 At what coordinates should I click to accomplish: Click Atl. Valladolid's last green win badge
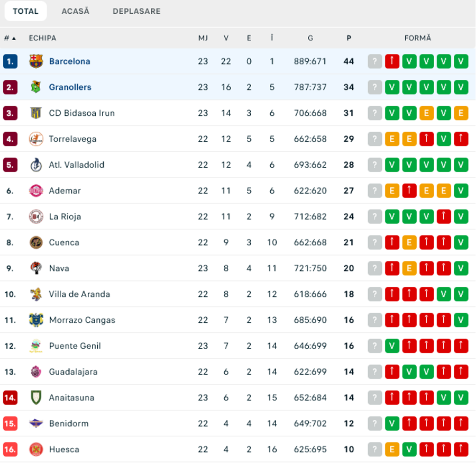[x=461, y=165]
